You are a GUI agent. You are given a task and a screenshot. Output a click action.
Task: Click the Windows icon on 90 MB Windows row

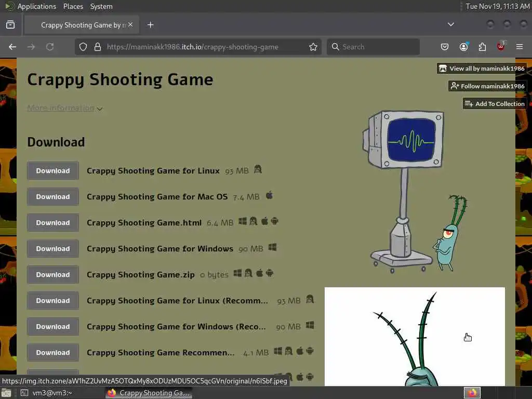pyautogui.click(x=272, y=247)
